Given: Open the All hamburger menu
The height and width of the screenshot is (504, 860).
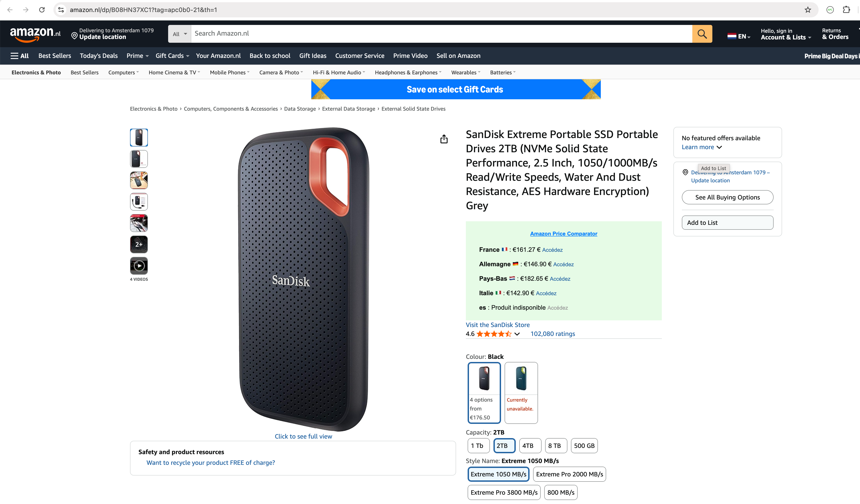Looking at the screenshot, I should (19, 56).
